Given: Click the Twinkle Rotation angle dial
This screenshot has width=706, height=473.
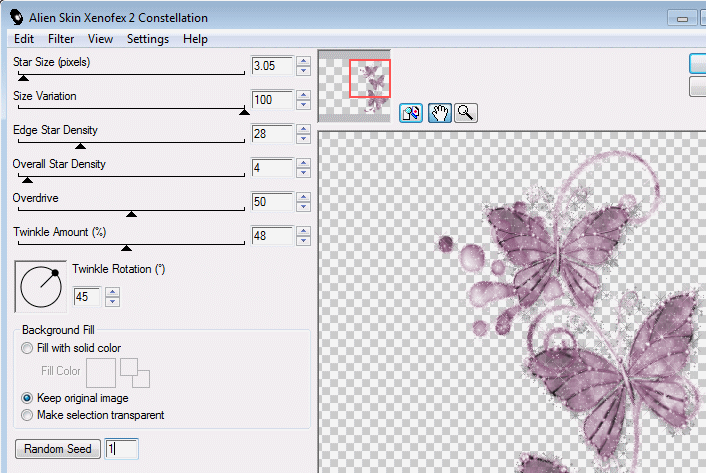Looking at the screenshot, I should (41, 287).
